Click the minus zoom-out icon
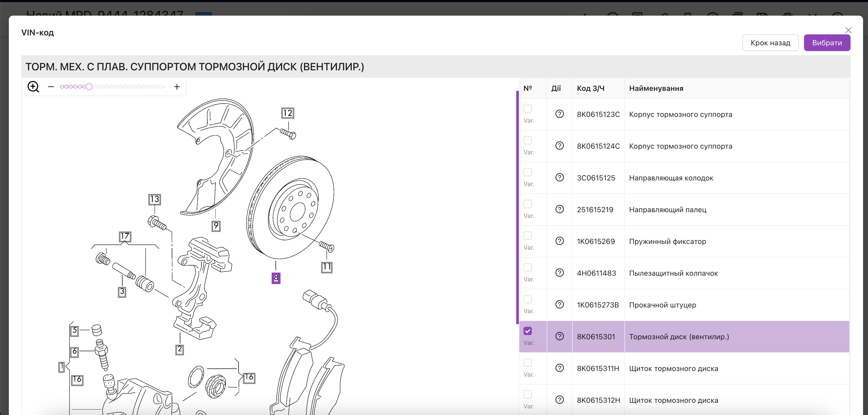Screen dimensions: 868x415 point(51,87)
